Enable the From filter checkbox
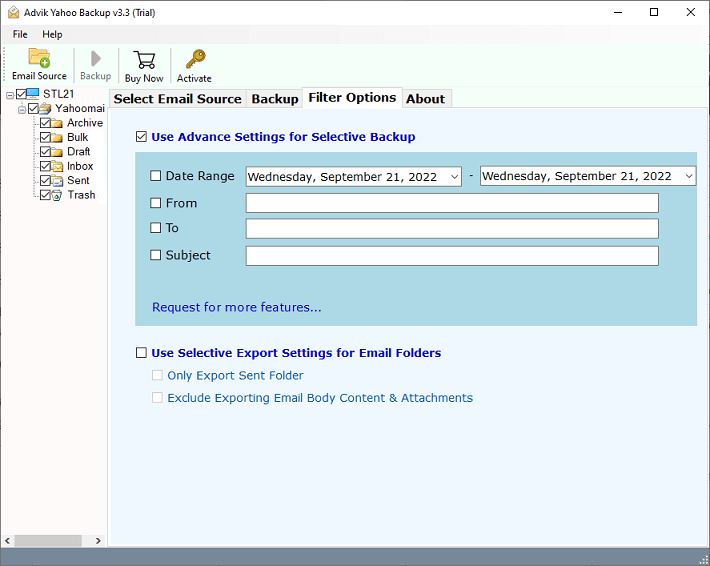 tap(155, 202)
